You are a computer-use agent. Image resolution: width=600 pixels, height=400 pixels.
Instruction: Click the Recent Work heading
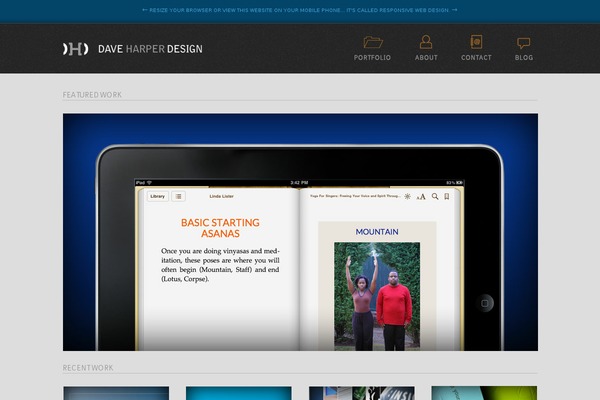coord(88,368)
